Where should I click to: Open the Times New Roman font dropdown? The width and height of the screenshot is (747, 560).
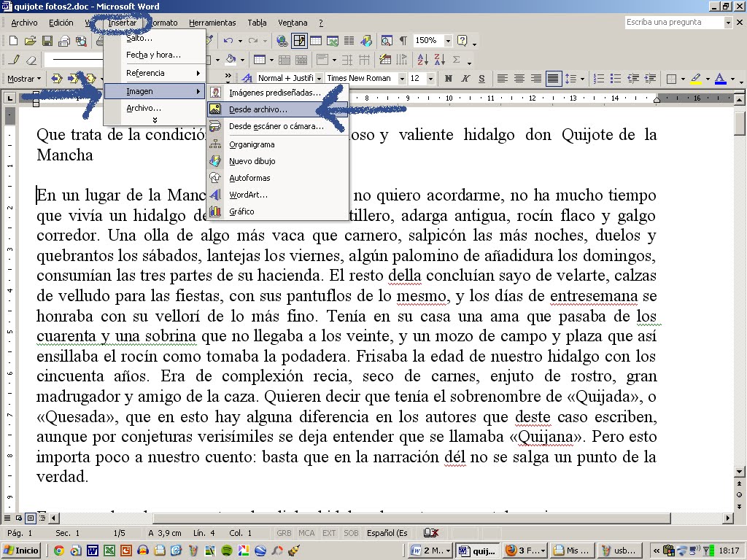[x=402, y=79]
